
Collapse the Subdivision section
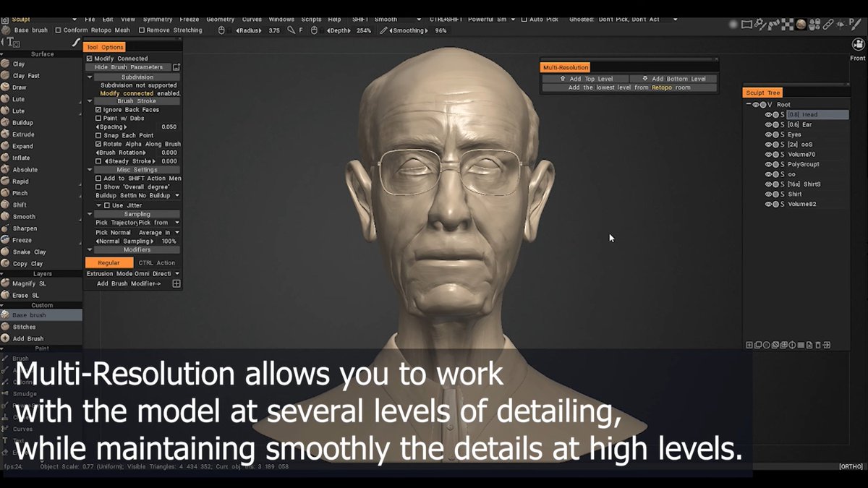pyautogui.click(x=90, y=77)
